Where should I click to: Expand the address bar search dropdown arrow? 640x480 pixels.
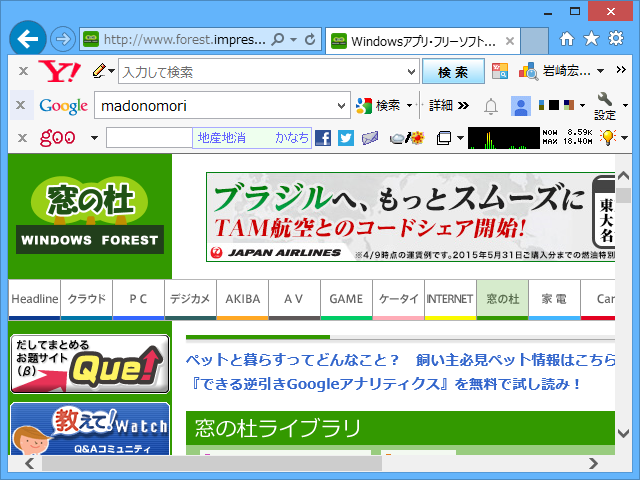[x=293, y=40]
